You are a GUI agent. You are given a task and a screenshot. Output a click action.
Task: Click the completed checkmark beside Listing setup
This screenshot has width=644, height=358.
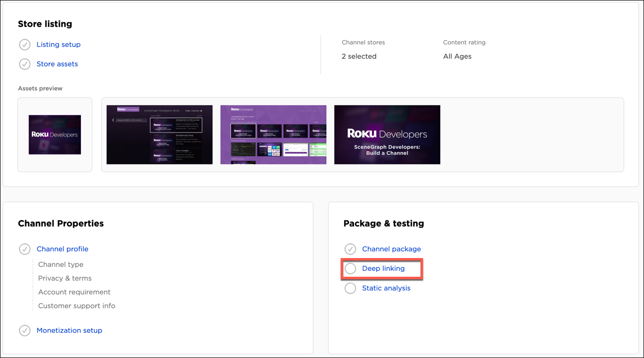[x=25, y=44]
